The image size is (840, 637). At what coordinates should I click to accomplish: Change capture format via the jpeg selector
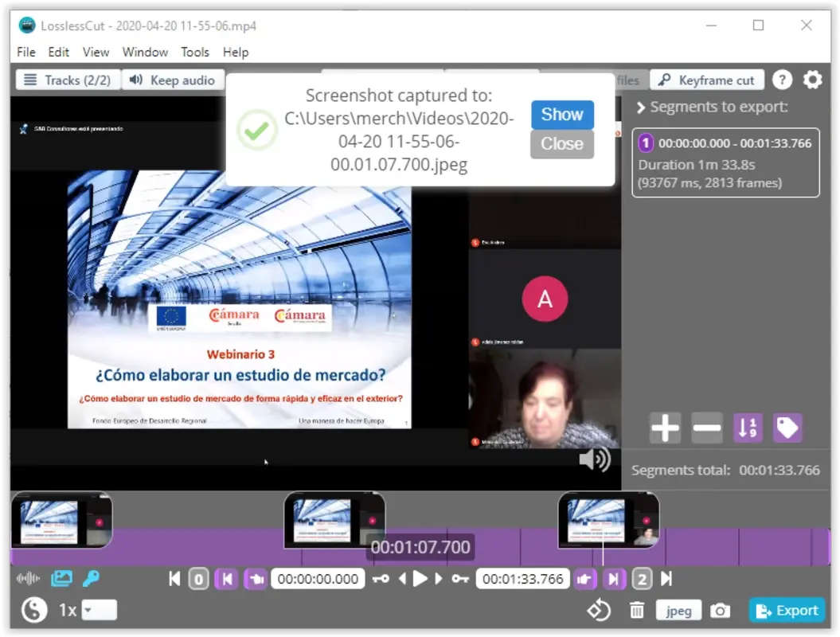pos(678,610)
